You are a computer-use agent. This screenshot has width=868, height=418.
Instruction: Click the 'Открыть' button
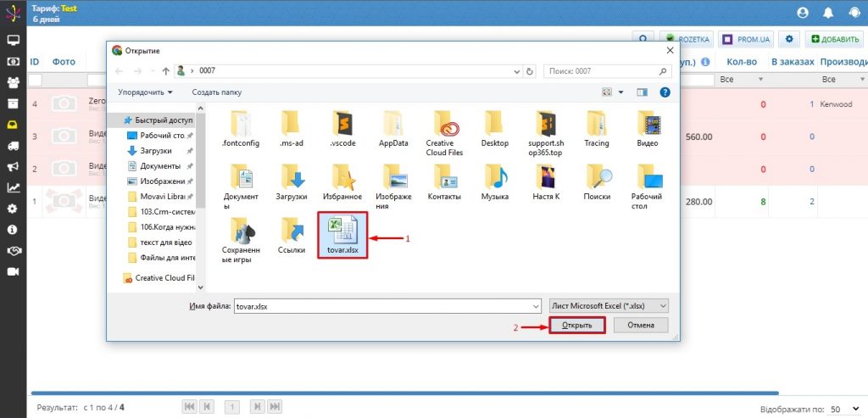576,326
